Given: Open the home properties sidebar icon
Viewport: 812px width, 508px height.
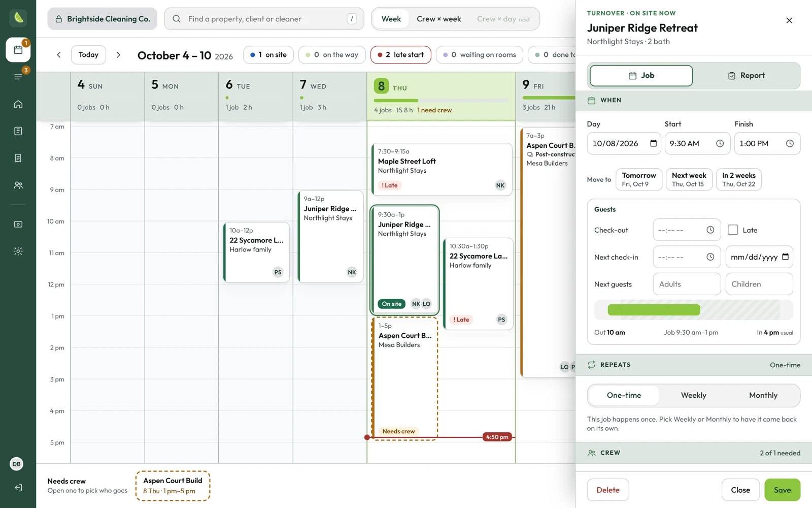Looking at the screenshot, I should 18,104.
